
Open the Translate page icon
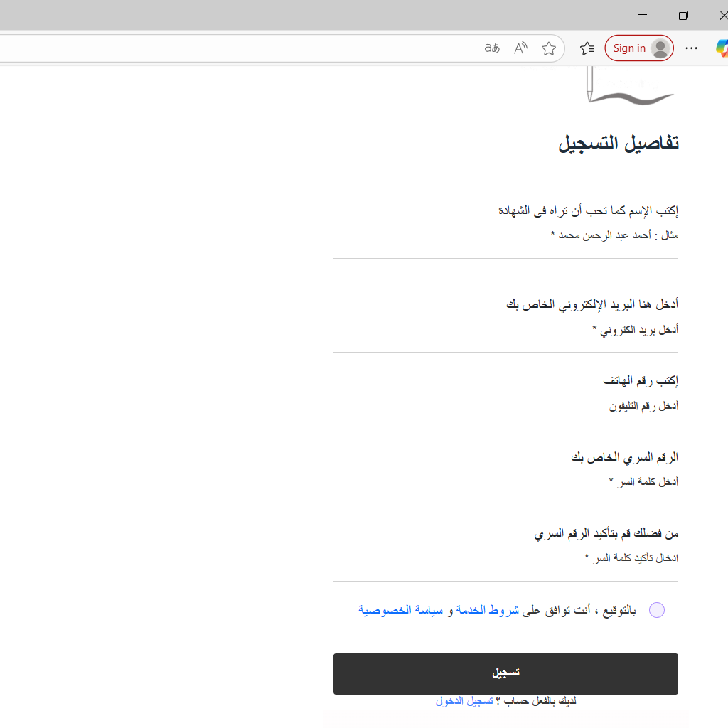491,48
